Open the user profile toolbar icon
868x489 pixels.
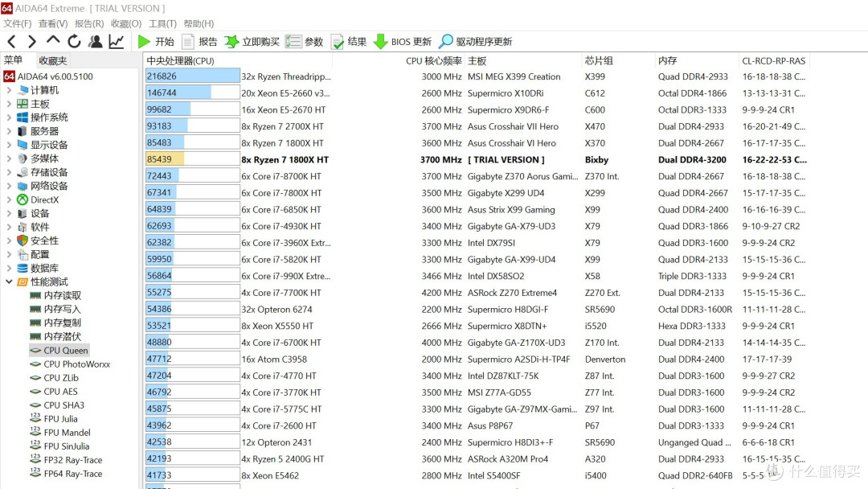[x=95, y=42]
